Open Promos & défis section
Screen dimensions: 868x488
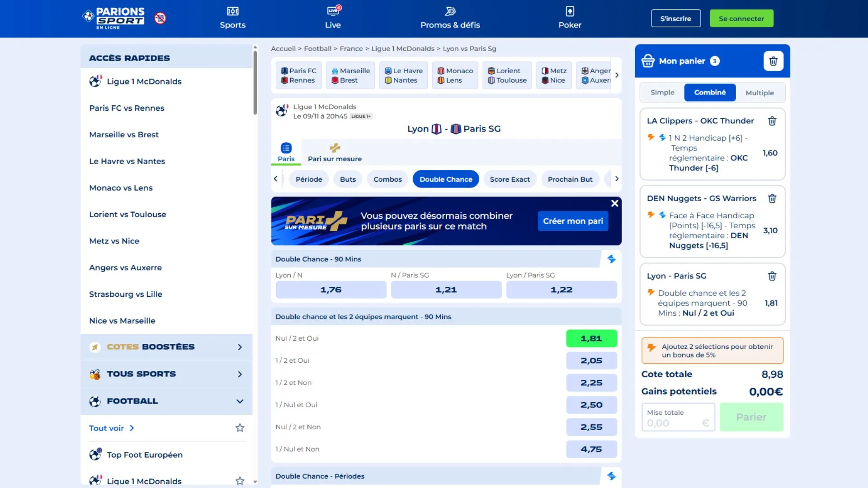[x=450, y=17]
